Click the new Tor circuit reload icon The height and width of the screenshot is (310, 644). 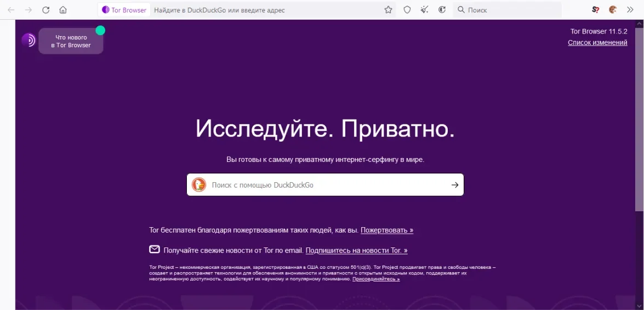click(x=442, y=10)
